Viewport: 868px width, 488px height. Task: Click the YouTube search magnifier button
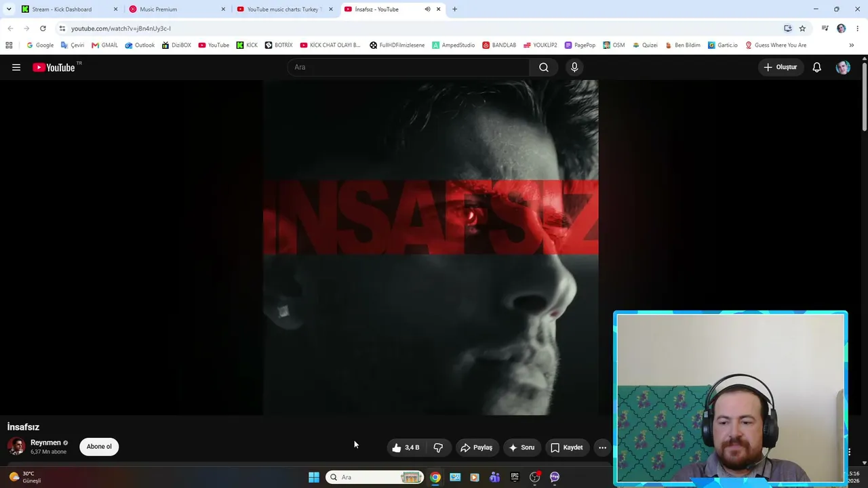tap(544, 67)
